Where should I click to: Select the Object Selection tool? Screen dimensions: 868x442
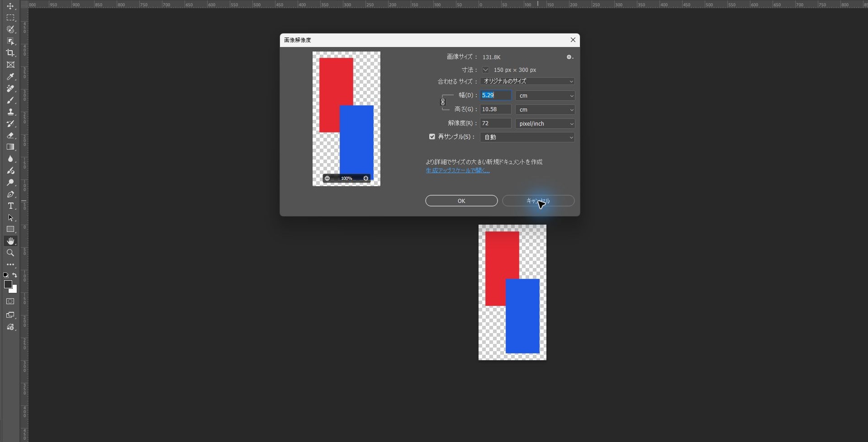pos(10,41)
